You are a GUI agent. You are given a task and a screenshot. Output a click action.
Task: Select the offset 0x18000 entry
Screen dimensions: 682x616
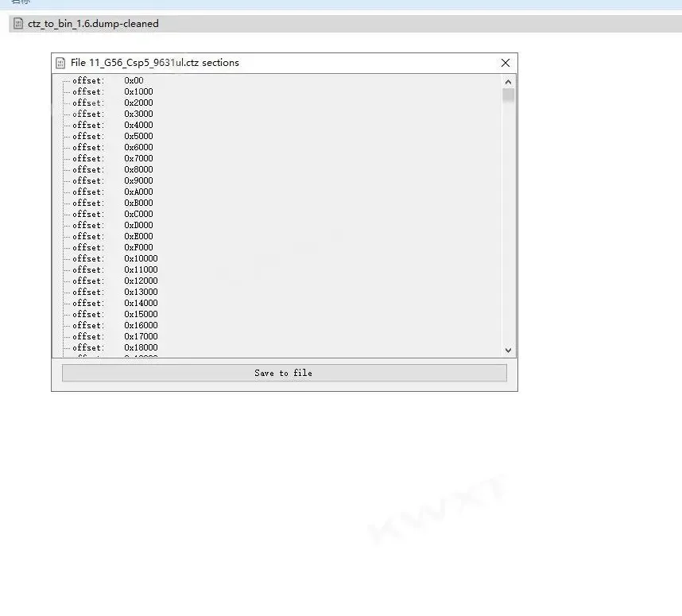114,347
